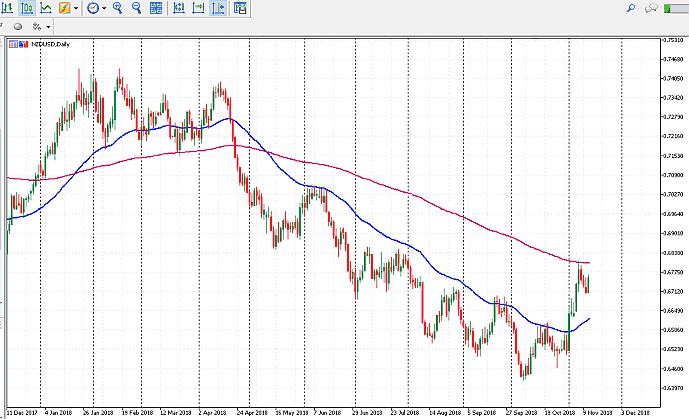Toggle candlestick chart mode
Viewport: 689px width, 419px height.
[x=27, y=8]
